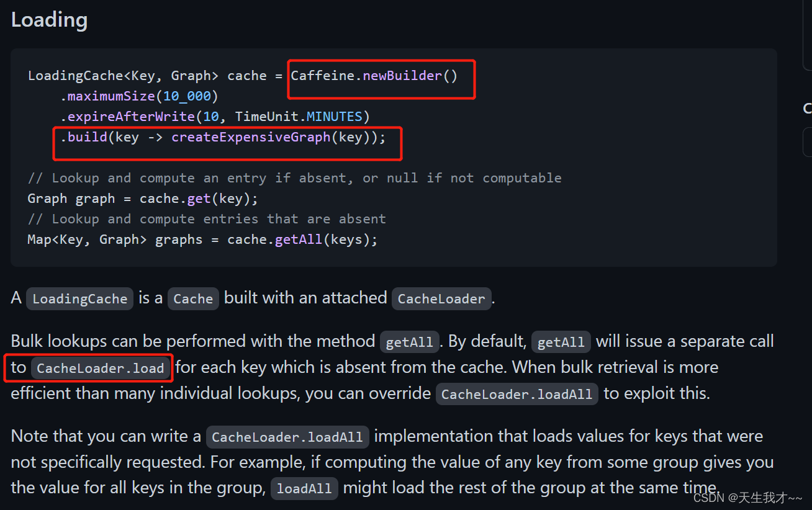
Task: Click the .expireAfterWrite code line
Action: [x=215, y=117]
